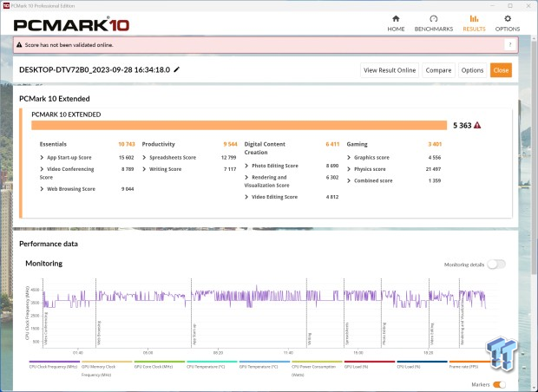Click the App Start-up marker on chart

pyautogui.click(x=194, y=335)
